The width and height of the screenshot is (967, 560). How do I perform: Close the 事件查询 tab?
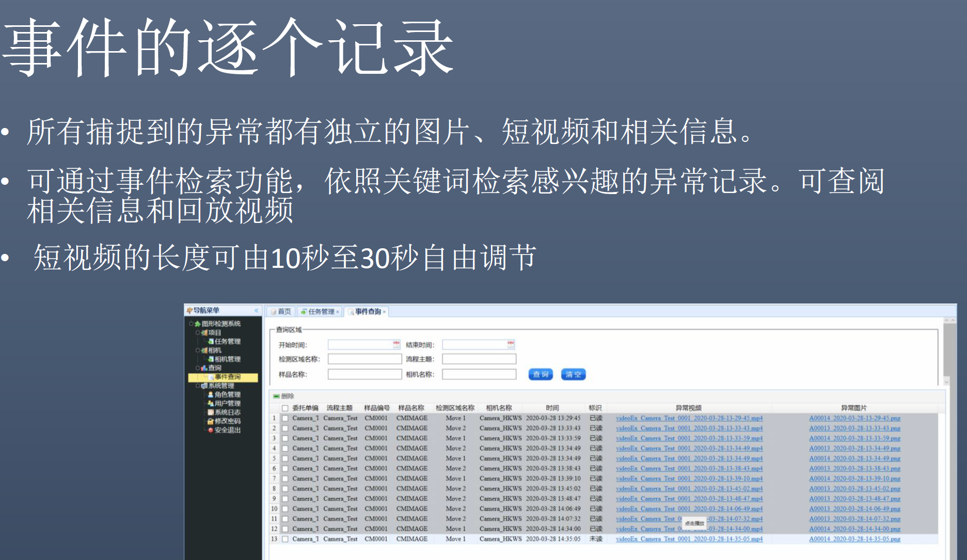tap(384, 312)
